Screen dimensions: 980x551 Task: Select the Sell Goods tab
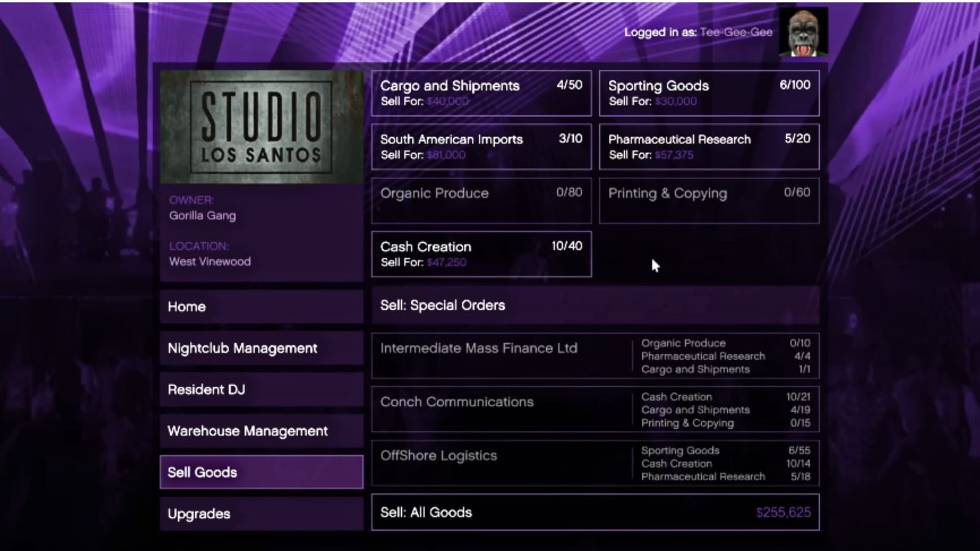point(262,472)
